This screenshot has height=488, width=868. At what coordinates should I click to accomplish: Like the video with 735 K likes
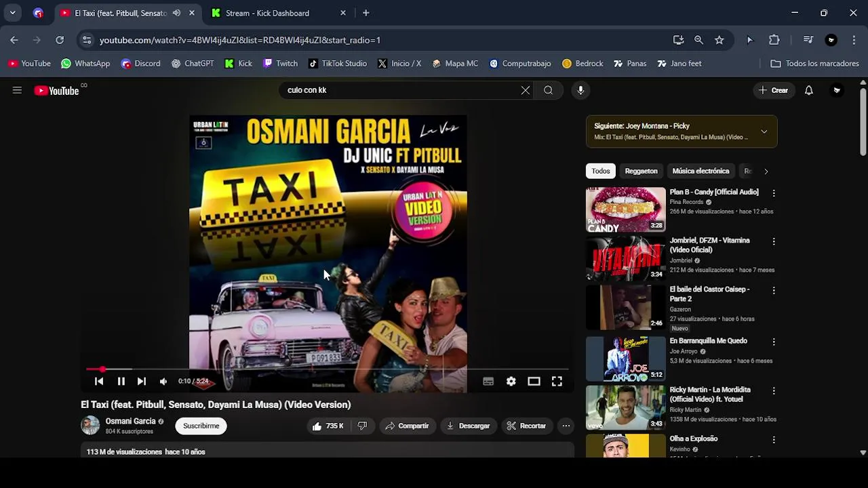pos(328,426)
